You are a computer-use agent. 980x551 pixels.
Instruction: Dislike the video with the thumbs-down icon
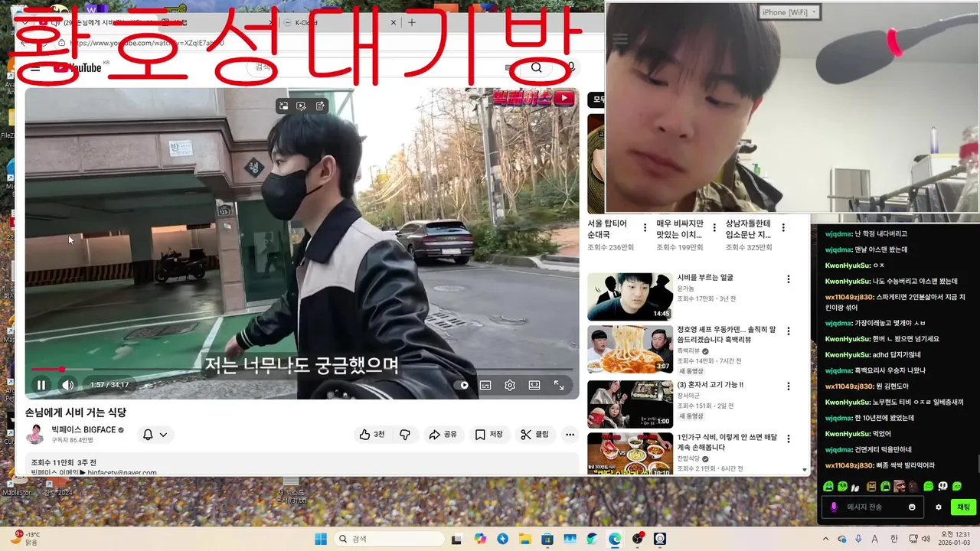coord(405,435)
